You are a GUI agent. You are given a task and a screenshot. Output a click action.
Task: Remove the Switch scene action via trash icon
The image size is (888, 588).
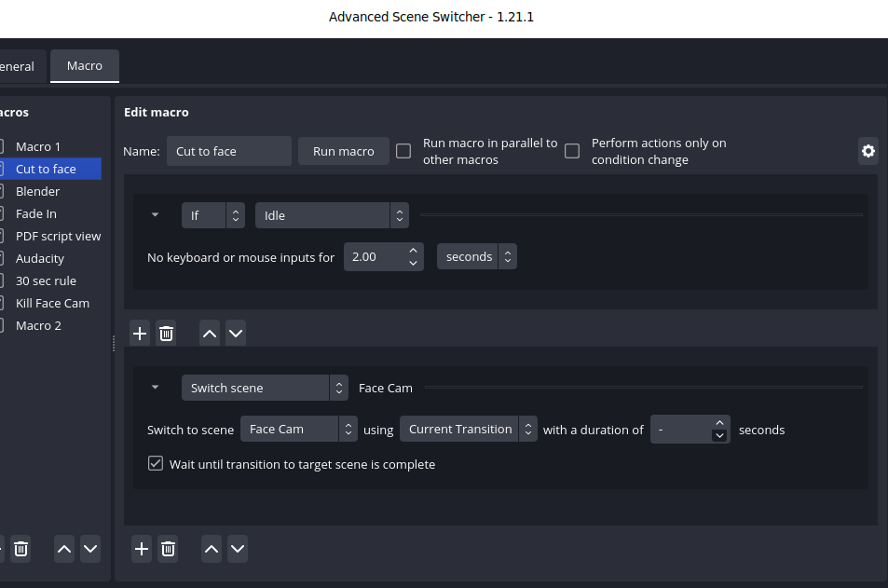[x=168, y=549]
